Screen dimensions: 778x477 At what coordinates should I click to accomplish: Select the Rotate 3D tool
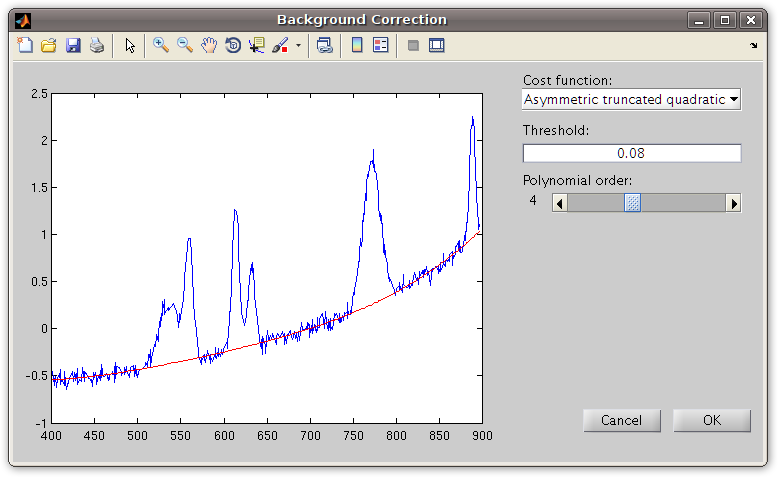coord(233,46)
